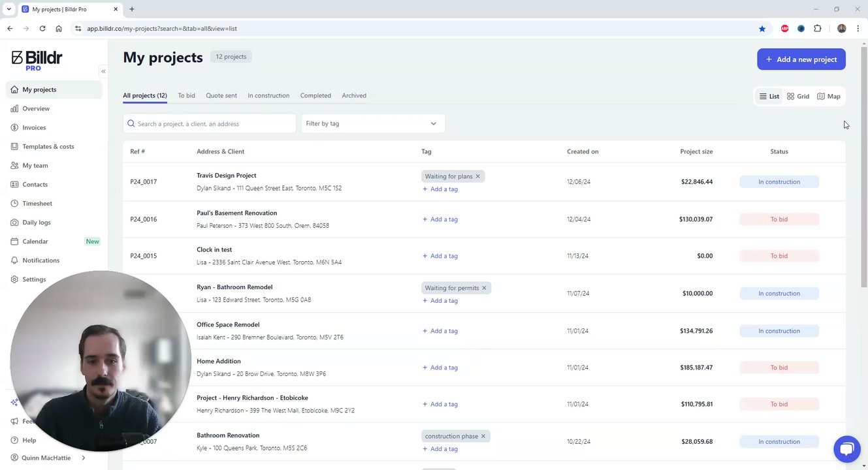The width and height of the screenshot is (868, 470).
Task: Open the In construction status dropdown for Travis Design Project
Action: tap(779, 182)
